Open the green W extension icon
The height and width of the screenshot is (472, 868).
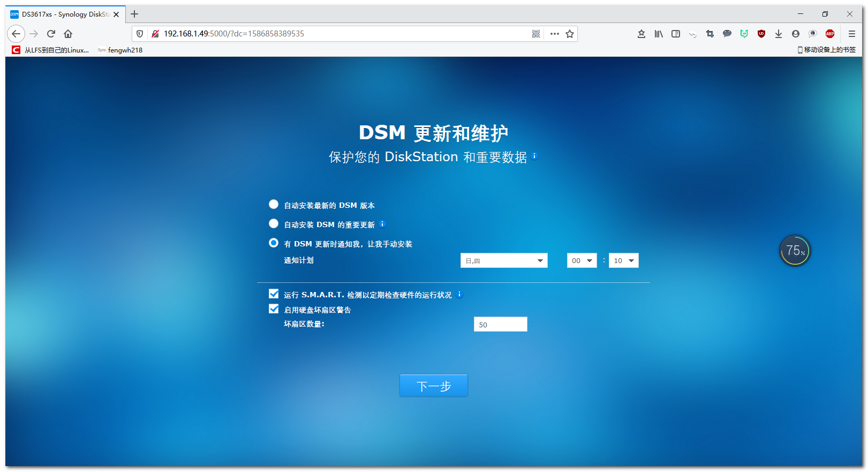pyautogui.click(x=744, y=34)
